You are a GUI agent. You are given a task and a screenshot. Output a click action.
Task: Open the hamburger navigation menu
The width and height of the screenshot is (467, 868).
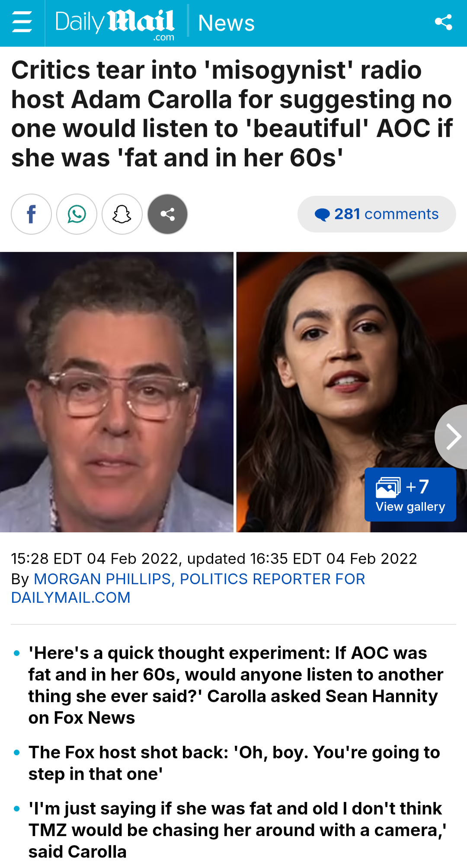click(x=22, y=22)
